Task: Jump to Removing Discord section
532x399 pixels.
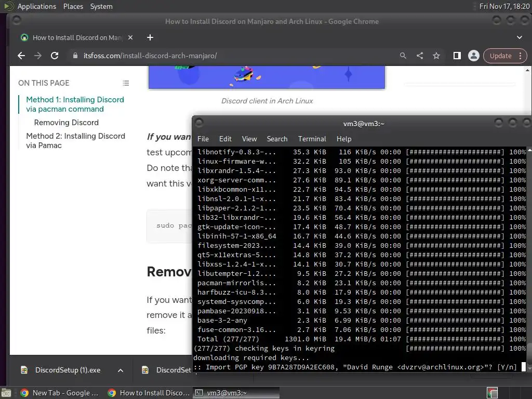Action: click(66, 123)
